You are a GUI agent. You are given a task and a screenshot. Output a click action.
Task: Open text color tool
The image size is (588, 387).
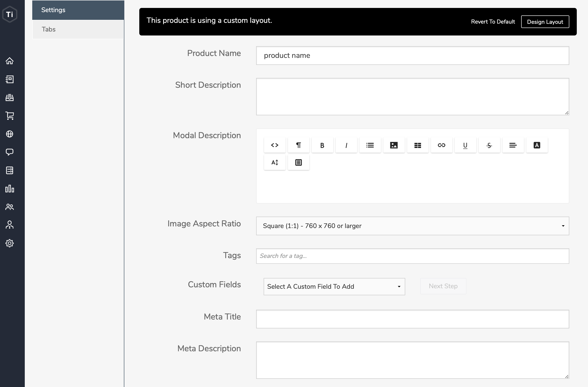[x=537, y=145]
